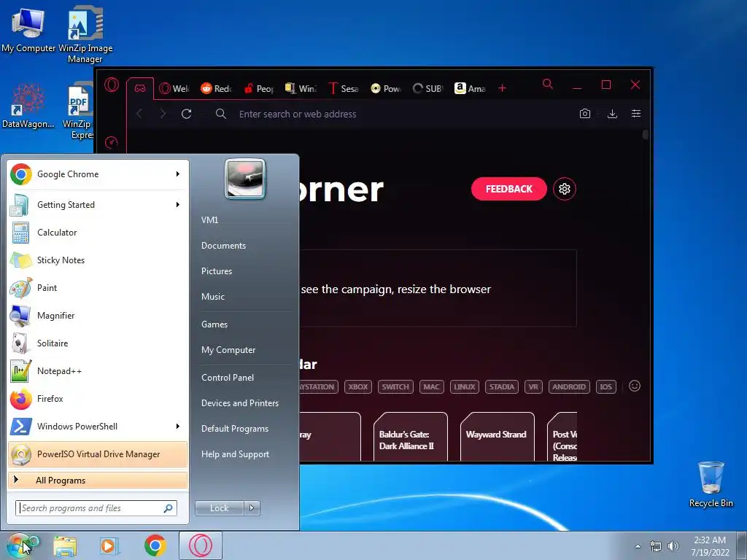Click the user account picture
Screen dimensions: 747x560
click(245, 179)
